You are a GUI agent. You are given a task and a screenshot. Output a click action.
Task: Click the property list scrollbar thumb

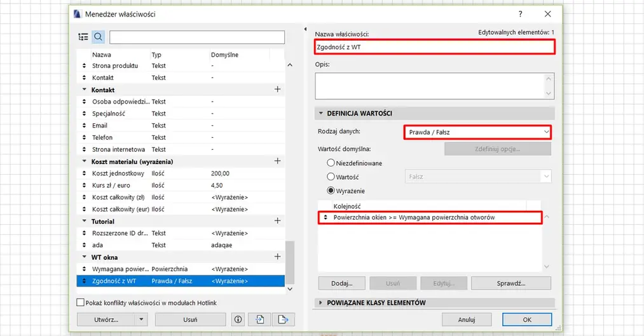pos(290,262)
